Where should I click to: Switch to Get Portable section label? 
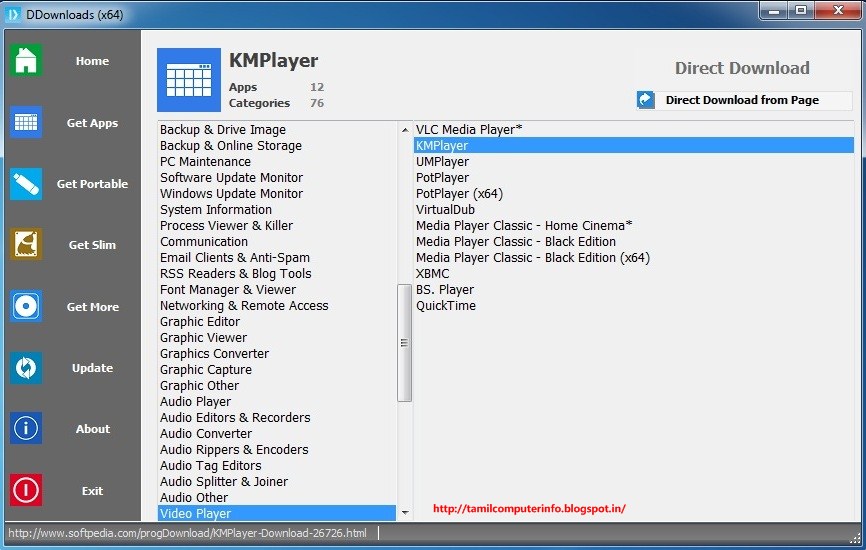point(92,184)
